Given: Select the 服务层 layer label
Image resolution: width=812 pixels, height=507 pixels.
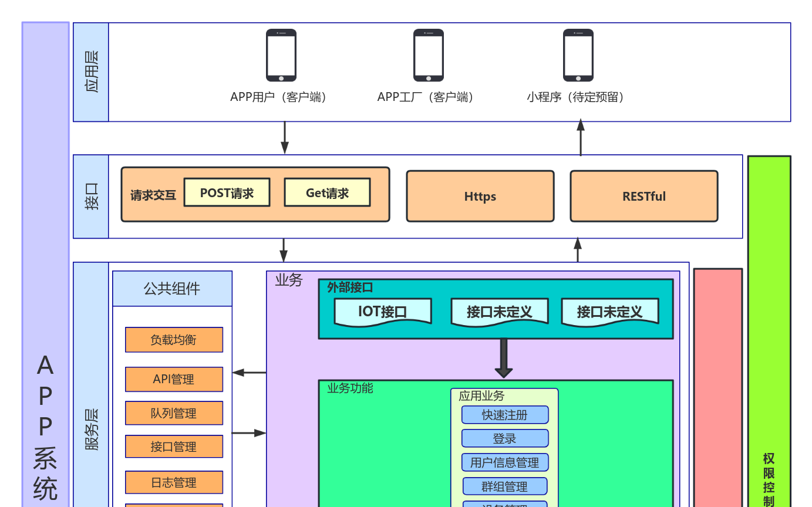Looking at the screenshot, I should coord(91,428).
